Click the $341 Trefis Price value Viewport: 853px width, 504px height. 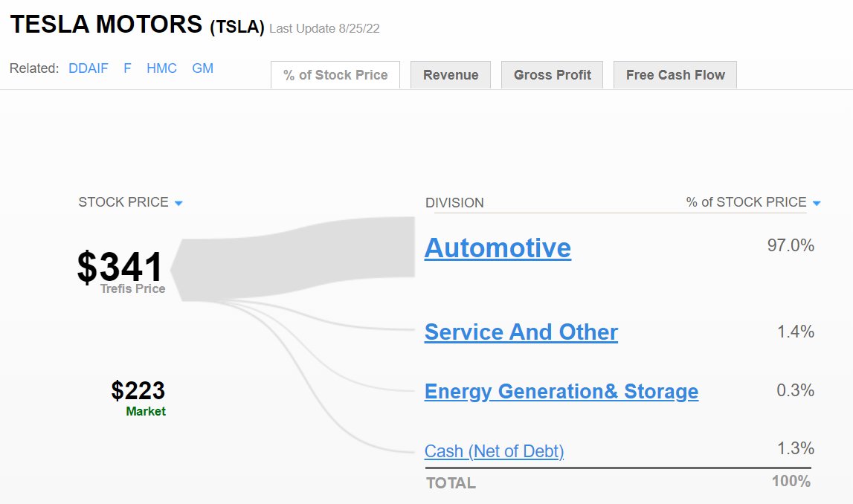tap(120, 266)
